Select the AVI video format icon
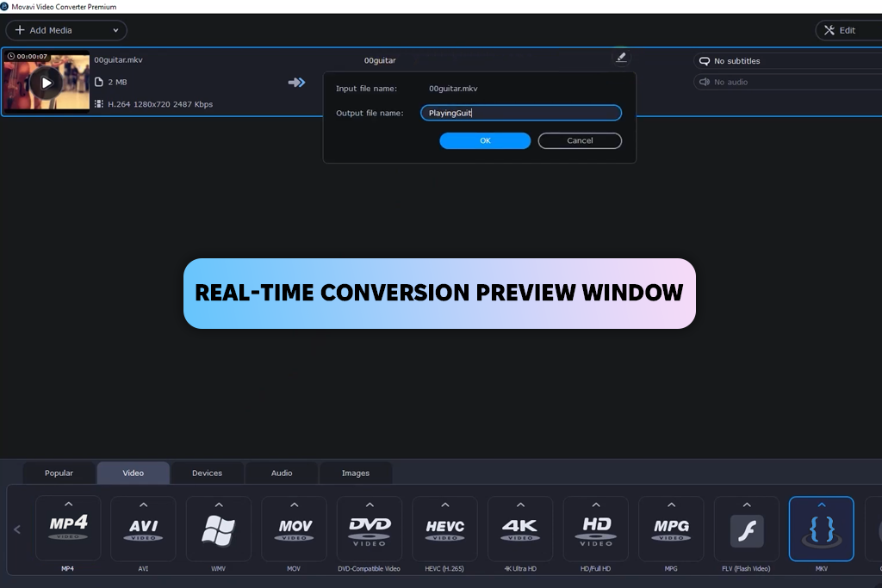 tap(144, 528)
